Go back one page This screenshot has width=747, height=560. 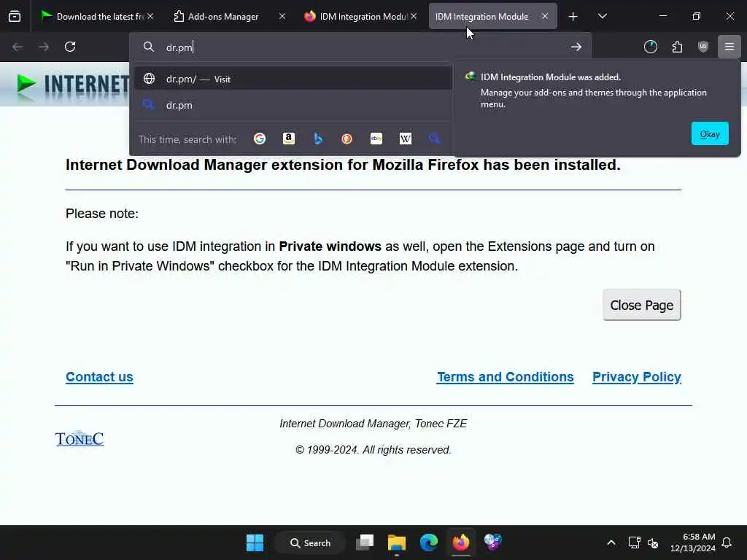[18, 47]
